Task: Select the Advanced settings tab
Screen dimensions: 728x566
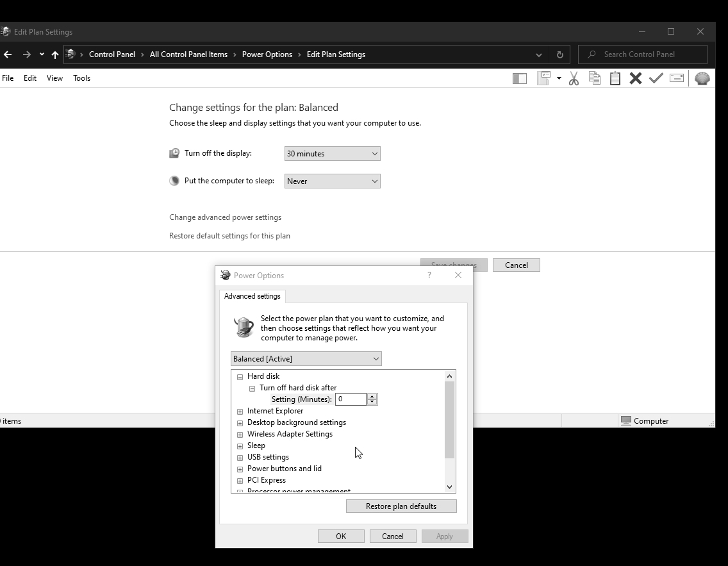Action: tap(252, 296)
